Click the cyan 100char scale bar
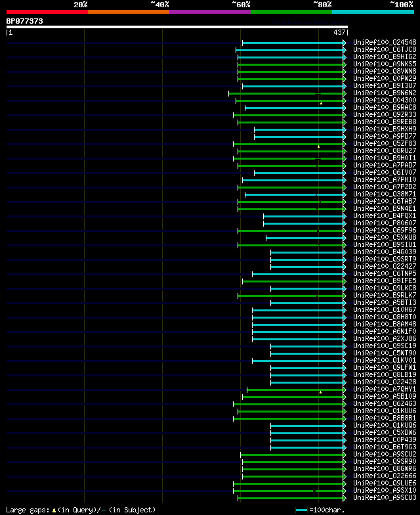 coord(302,510)
